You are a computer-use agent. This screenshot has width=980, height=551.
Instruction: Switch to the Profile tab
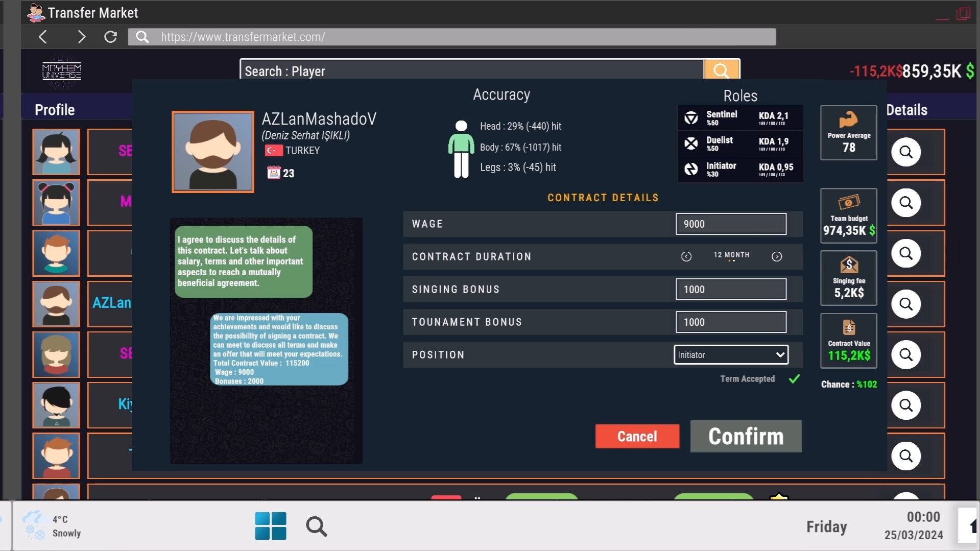click(54, 109)
